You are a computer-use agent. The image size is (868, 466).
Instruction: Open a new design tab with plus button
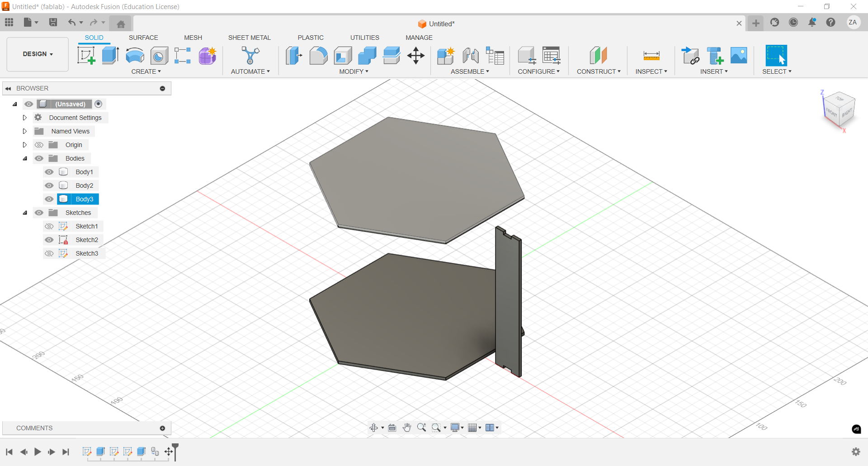pos(756,23)
